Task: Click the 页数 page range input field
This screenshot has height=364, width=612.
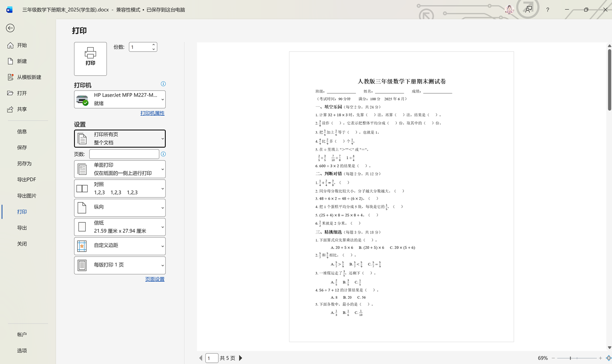Action: [x=124, y=154]
